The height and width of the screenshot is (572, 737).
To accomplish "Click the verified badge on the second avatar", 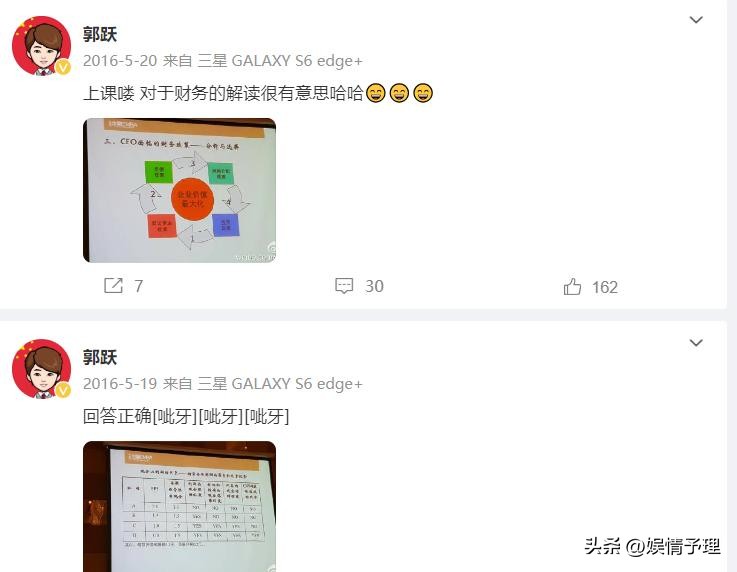I will coord(63,391).
